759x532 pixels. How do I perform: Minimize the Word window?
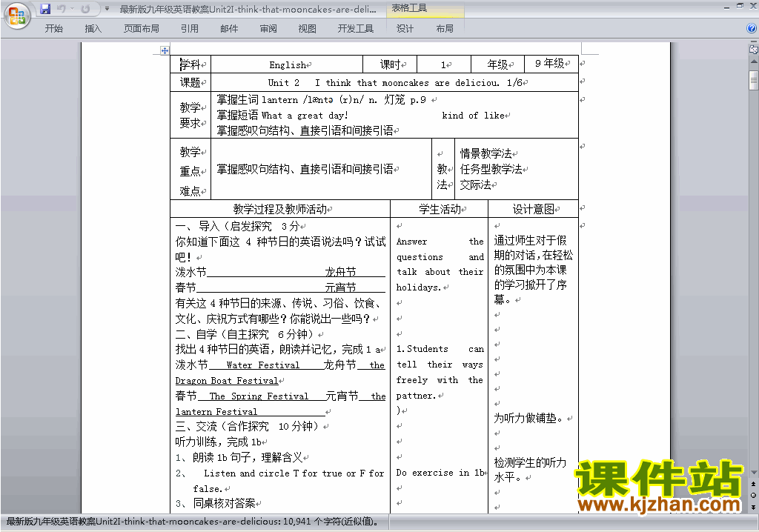[727, 7]
